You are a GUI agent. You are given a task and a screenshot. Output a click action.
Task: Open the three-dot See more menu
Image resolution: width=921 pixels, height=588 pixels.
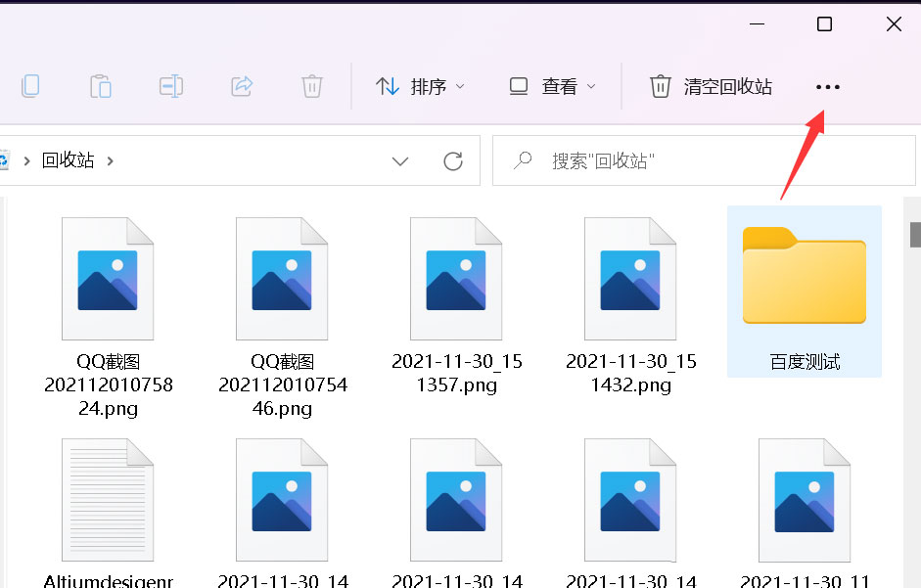pos(828,87)
